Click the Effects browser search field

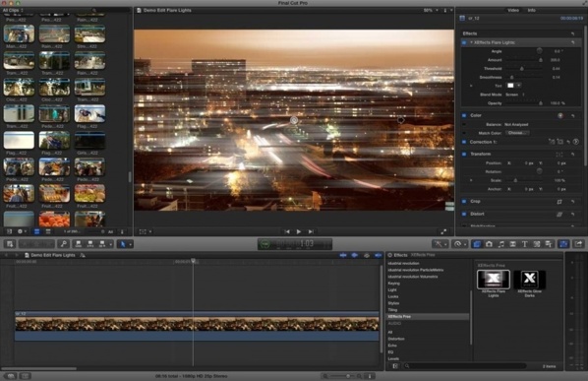pos(465,365)
